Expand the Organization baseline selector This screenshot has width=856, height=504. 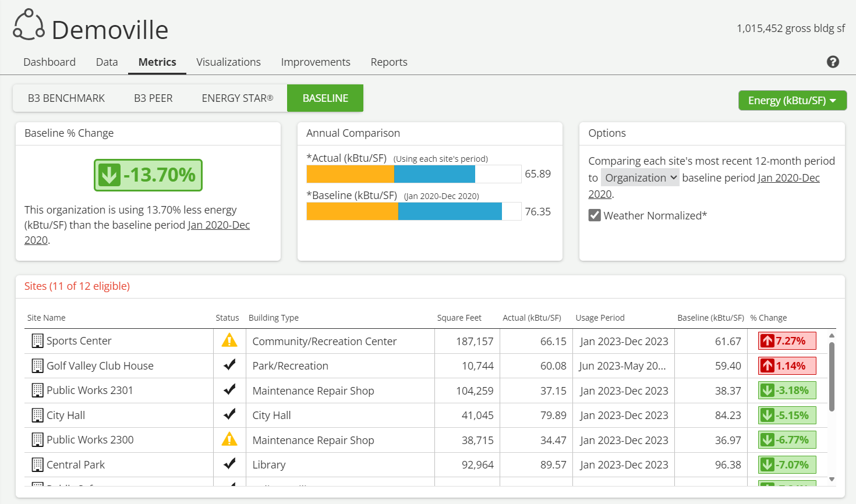point(640,178)
